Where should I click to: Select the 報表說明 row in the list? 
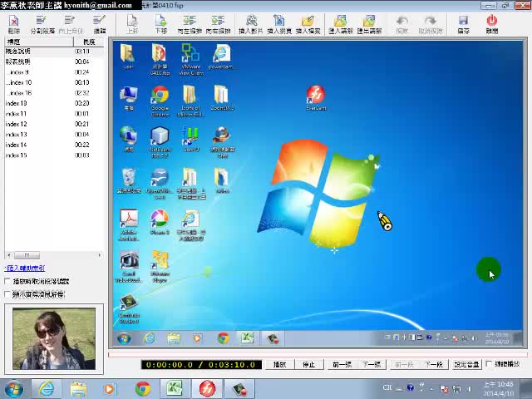[x=54, y=62]
